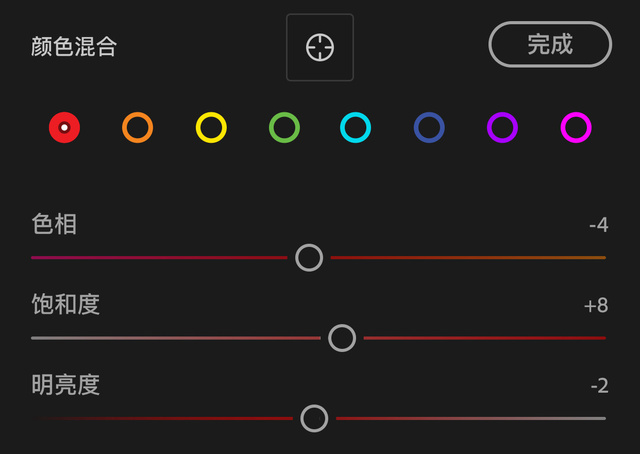The width and height of the screenshot is (640, 454).
Task: Tap the 明亮度 value -2
Action: tap(598, 385)
